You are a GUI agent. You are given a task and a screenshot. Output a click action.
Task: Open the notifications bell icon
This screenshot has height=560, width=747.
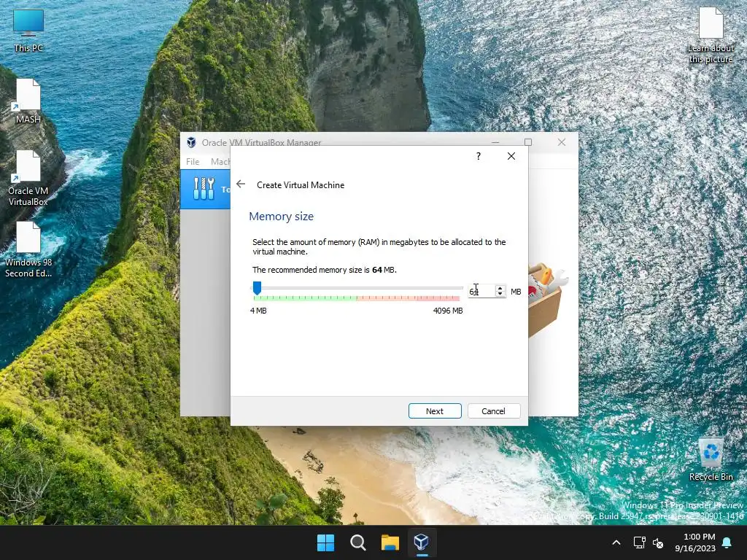point(727,542)
